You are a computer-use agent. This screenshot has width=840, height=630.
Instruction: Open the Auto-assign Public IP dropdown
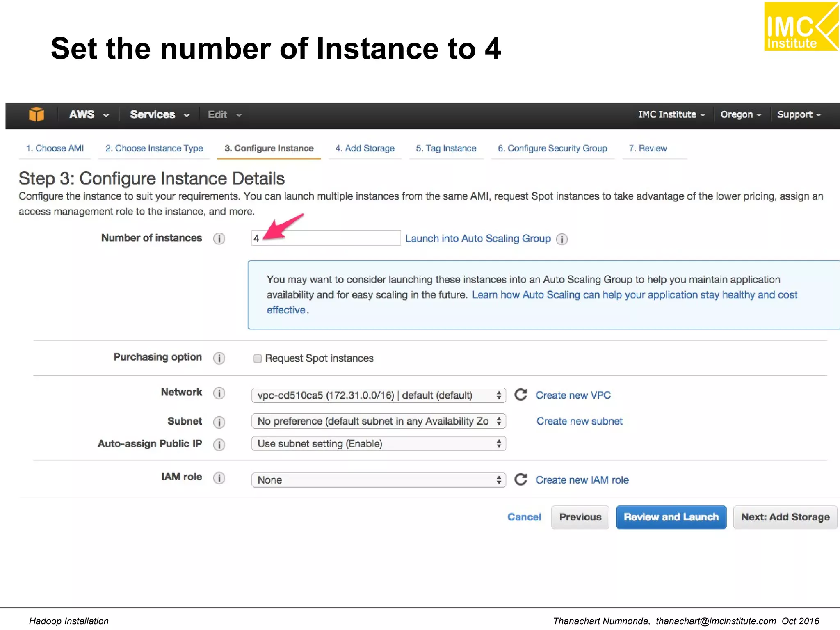[x=379, y=444]
